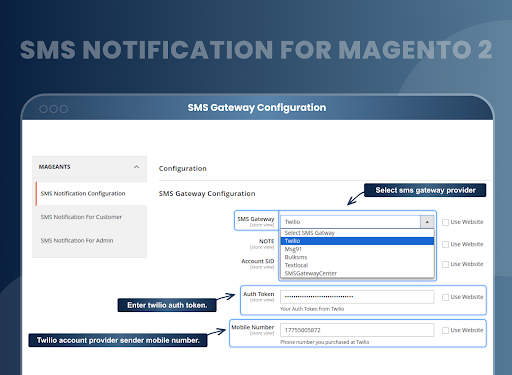
Task: Collapse the MAGEANTS section chevron
Action: 136,167
